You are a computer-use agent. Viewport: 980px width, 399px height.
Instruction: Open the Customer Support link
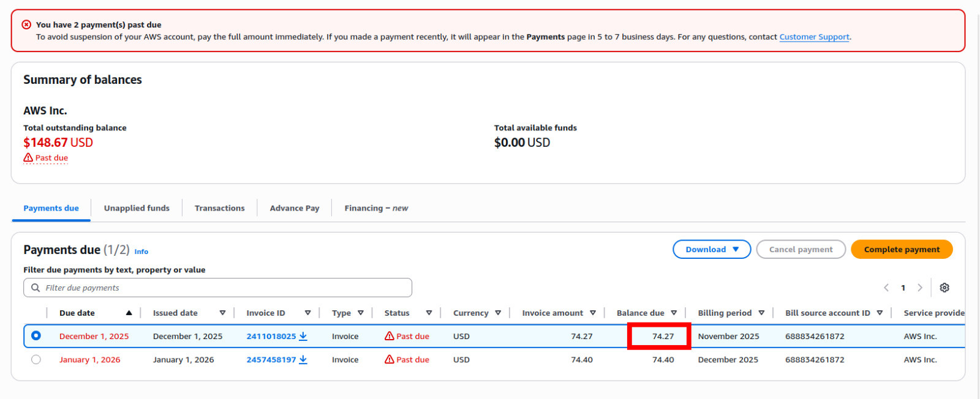coord(814,37)
